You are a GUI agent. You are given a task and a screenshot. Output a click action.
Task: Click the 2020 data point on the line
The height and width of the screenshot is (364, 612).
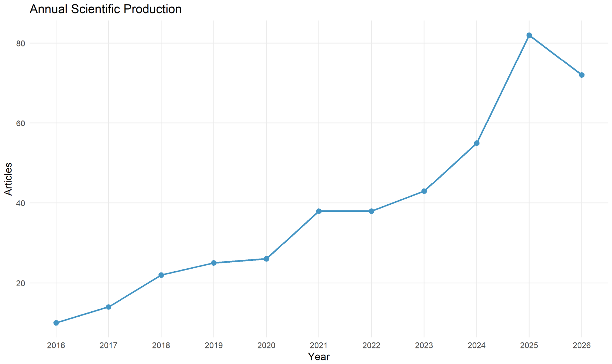tap(266, 259)
